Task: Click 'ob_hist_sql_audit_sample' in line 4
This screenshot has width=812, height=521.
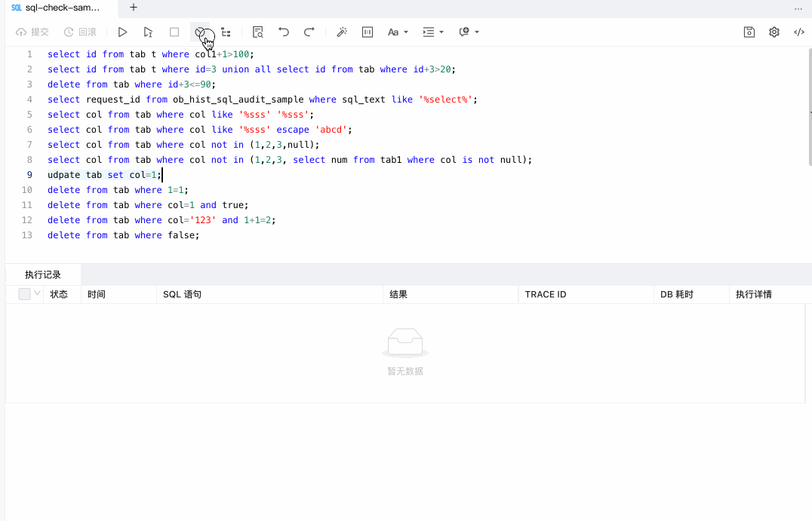Action: [238, 100]
